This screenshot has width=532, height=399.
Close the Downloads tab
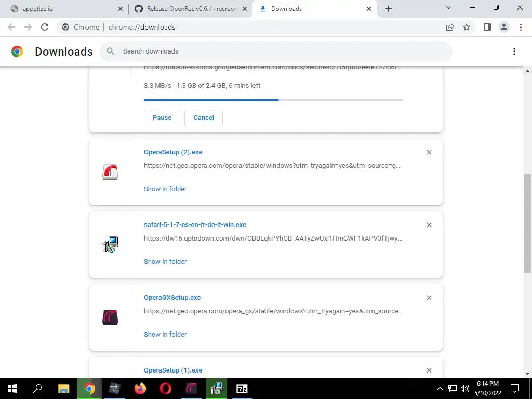point(369,9)
